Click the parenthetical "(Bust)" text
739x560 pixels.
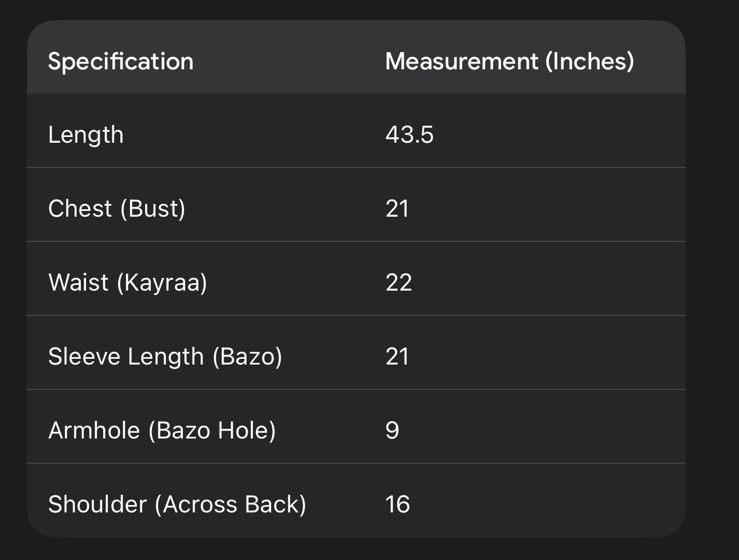tap(153, 209)
